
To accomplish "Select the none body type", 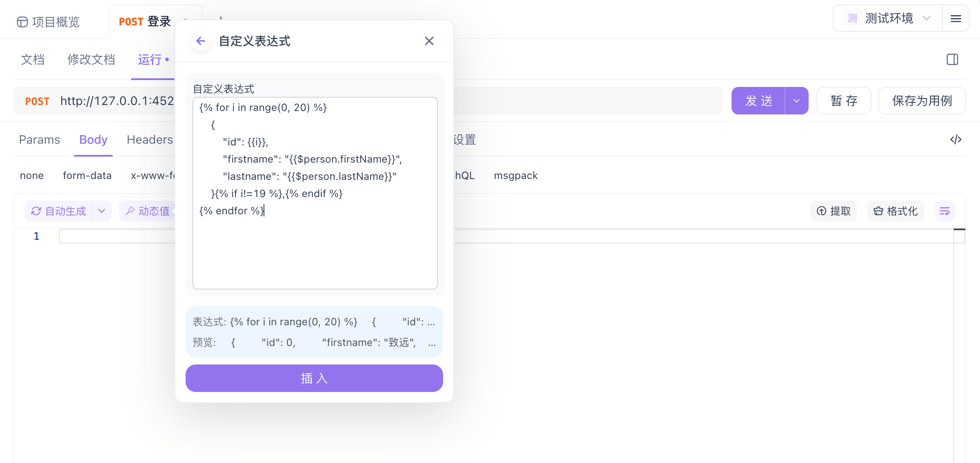I will pos(31,175).
